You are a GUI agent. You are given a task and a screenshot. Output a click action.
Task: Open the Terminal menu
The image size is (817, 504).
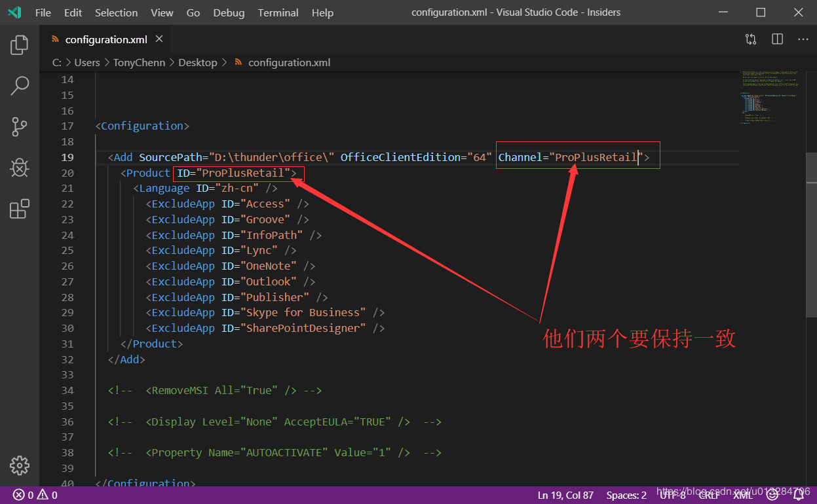[278, 12]
